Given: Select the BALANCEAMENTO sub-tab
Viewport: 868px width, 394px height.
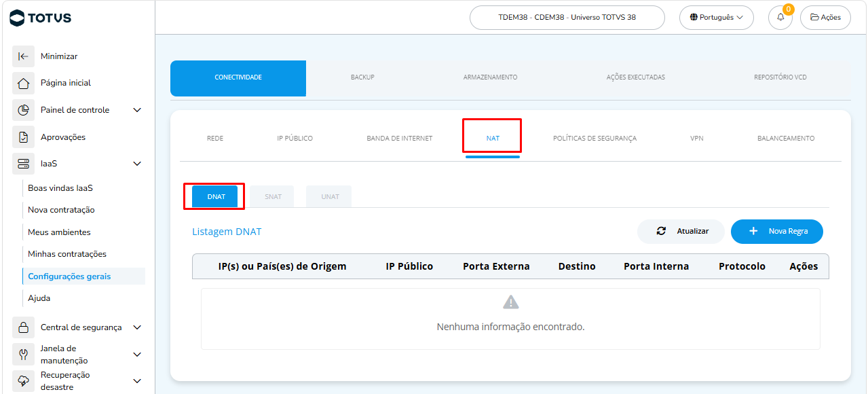Looking at the screenshot, I should [786, 139].
